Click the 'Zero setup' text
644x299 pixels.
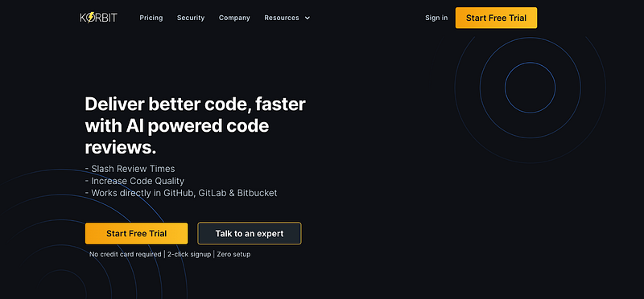click(x=233, y=254)
